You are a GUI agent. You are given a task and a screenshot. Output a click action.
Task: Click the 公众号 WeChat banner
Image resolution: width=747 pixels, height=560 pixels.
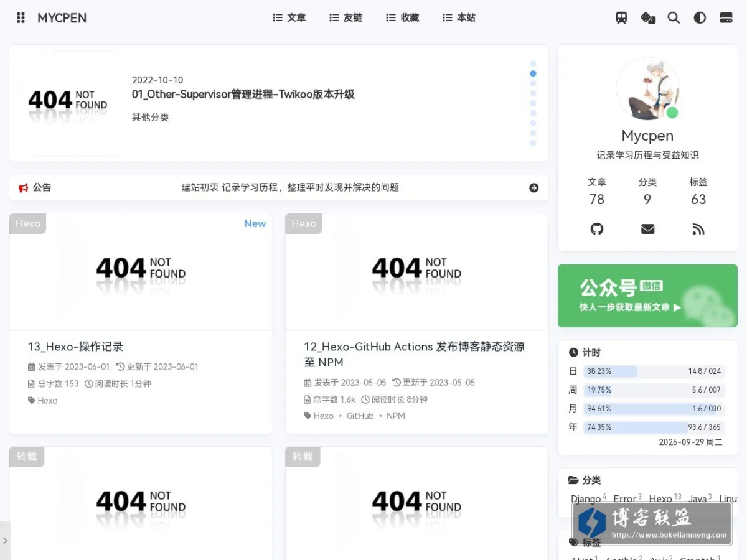click(647, 296)
